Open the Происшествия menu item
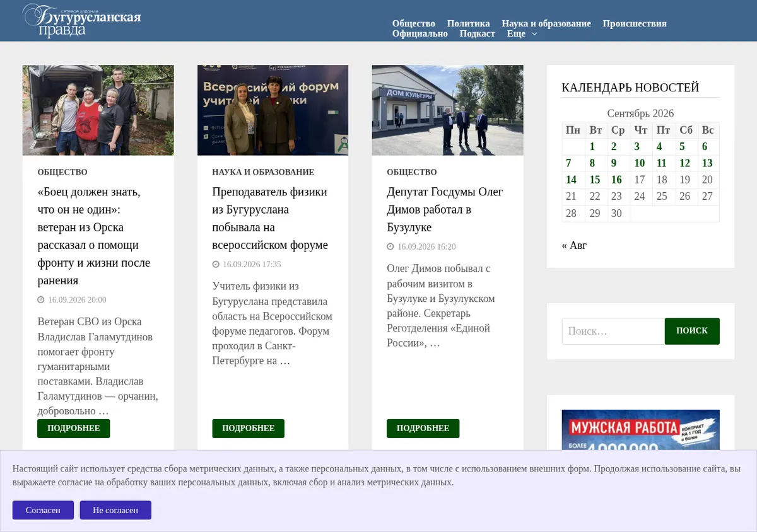 point(635,23)
